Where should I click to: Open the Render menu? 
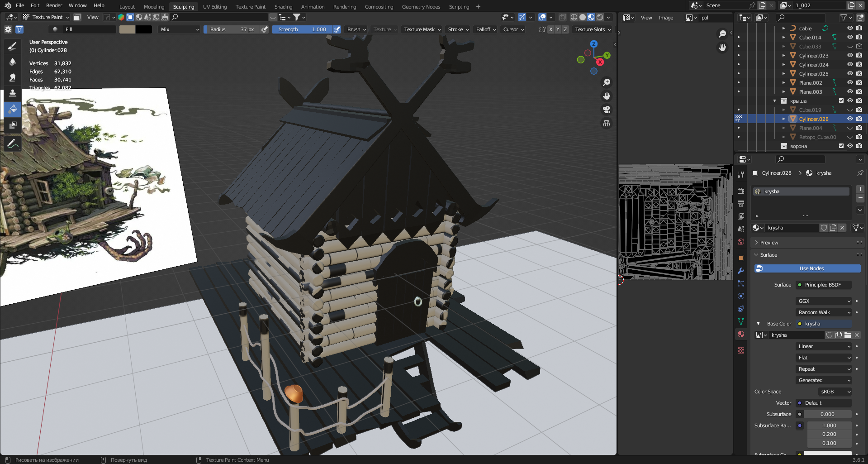pyautogui.click(x=54, y=5)
